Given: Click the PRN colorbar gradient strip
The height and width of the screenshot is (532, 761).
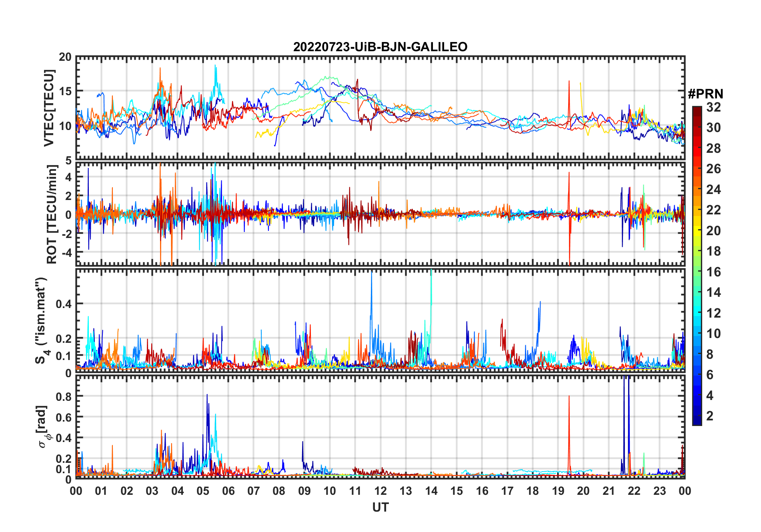Looking at the screenshot, I should point(697,266).
